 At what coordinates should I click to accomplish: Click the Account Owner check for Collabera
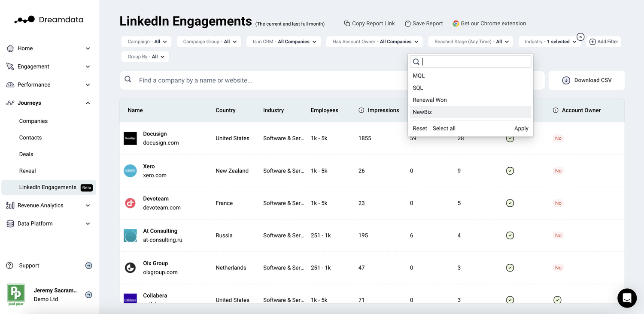557,300
